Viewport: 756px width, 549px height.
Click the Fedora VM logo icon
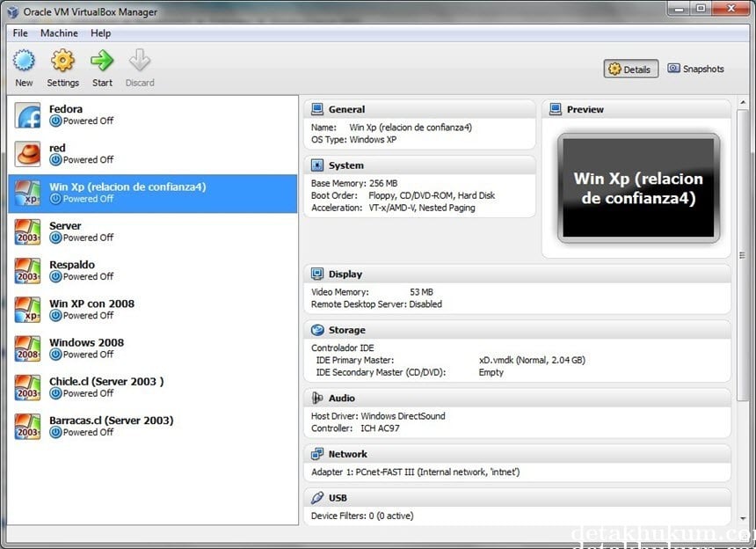27,115
